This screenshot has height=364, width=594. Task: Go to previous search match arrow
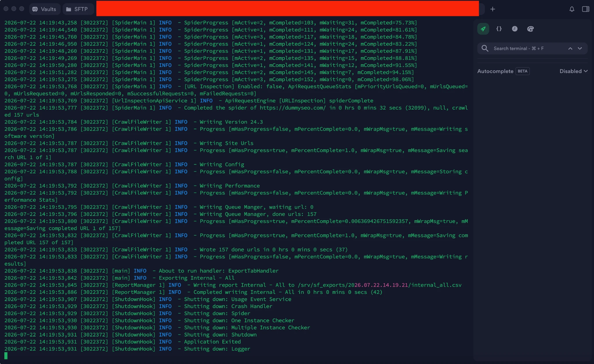570,48
